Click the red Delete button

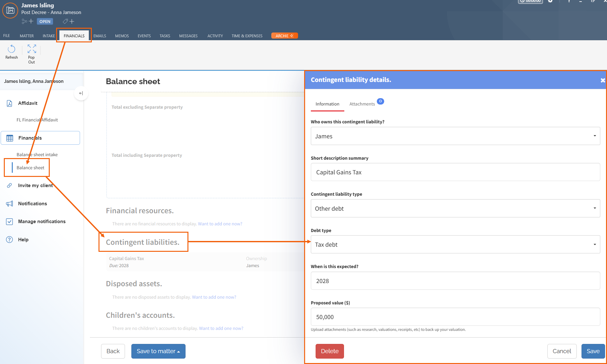[330, 351]
